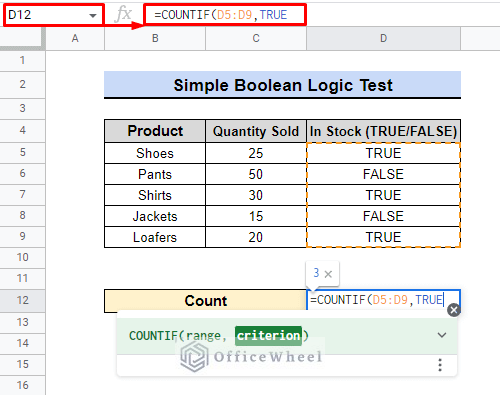
Task: Dismiss the formula result preview showing 3
Action: pyautogui.click(x=328, y=274)
